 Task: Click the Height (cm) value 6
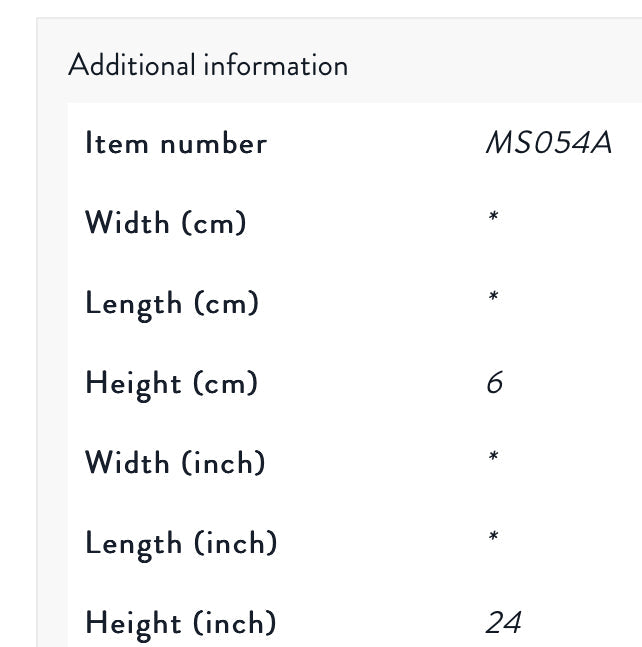tap(495, 382)
